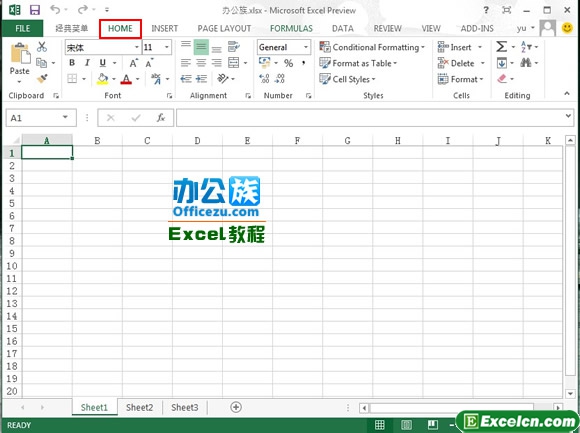
Task: Open the font size dropdown
Action: 167,47
